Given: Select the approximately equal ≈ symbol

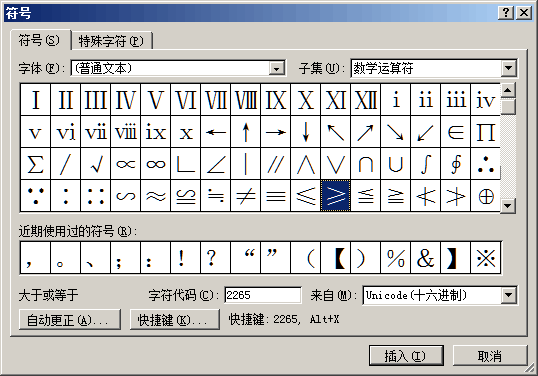Looking at the screenshot, I should (x=155, y=196).
